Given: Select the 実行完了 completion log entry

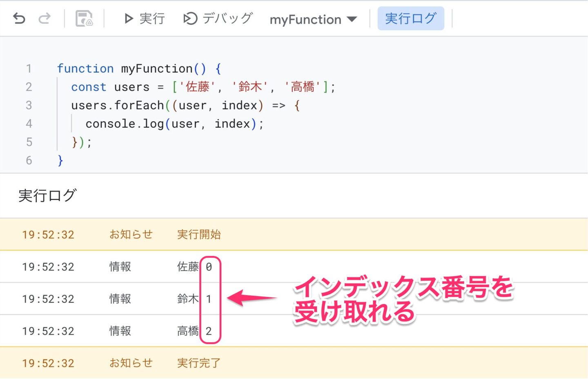Looking at the screenshot, I should coord(199,363).
